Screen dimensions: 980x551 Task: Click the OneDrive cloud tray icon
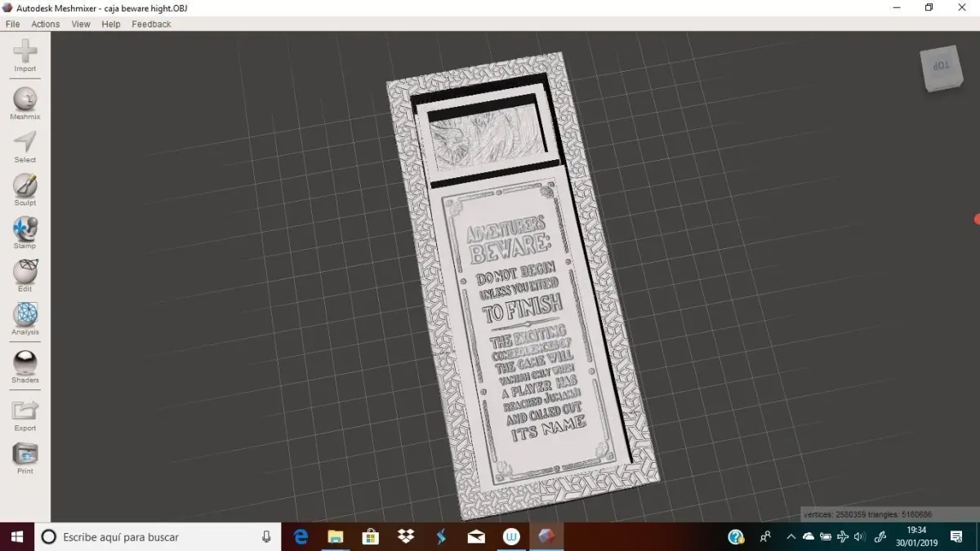(808, 536)
